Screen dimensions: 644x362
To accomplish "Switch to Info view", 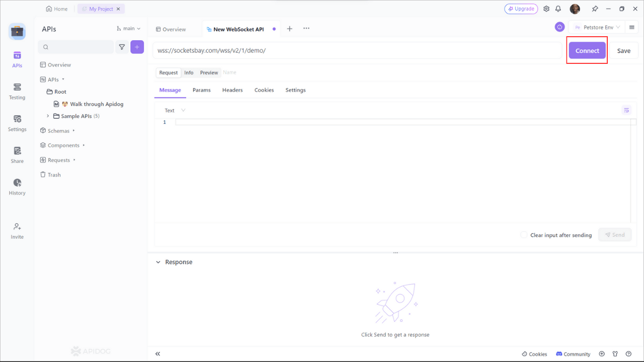I will (x=189, y=72).
